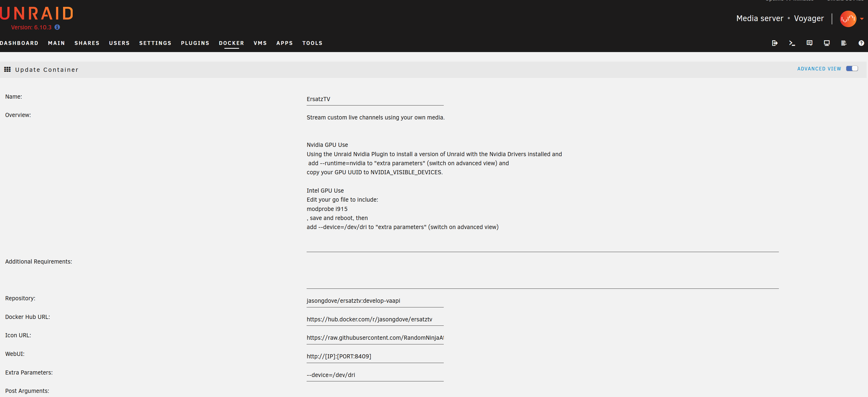This screenshot has width=868, height=397.
Task: Click the 'Version: 6.10.3' text
Action: point(31,27)
